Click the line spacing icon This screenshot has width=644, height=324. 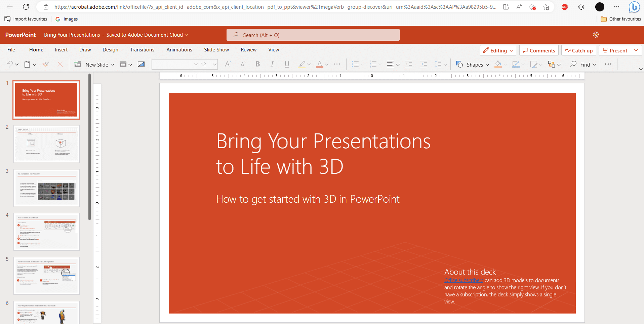point(438,64)
